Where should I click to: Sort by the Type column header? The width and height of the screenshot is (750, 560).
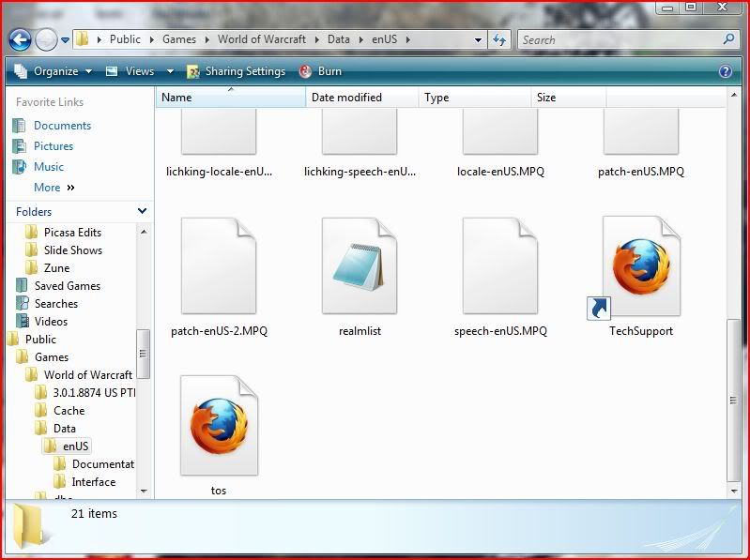475,98
